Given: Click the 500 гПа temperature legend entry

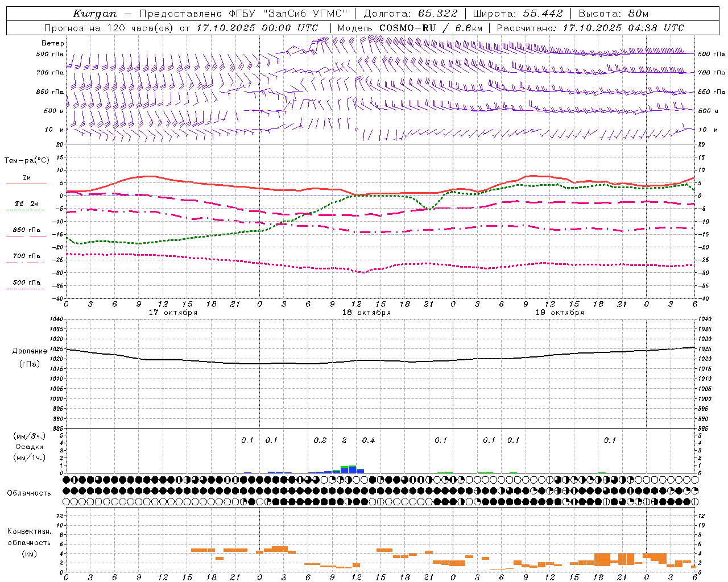Looking at the screenshot, I should coord(26,284).
